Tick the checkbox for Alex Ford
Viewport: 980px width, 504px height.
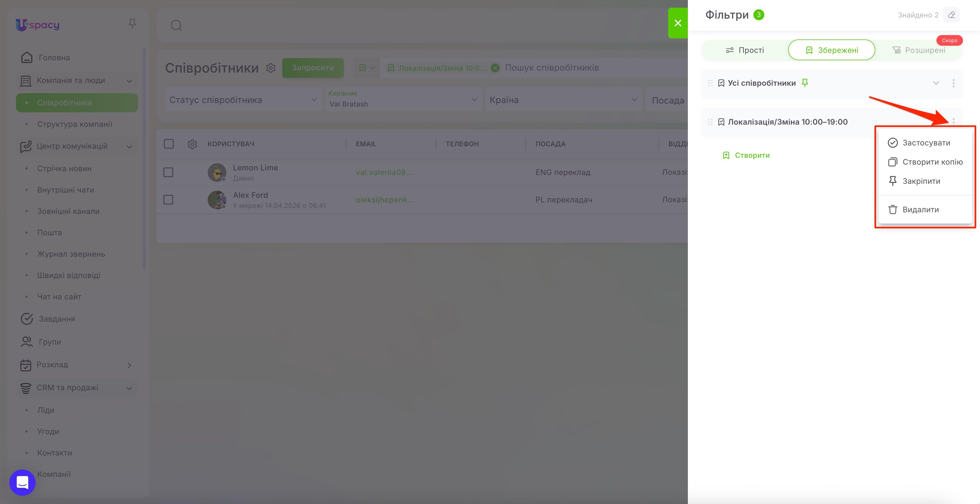point(168,200)
